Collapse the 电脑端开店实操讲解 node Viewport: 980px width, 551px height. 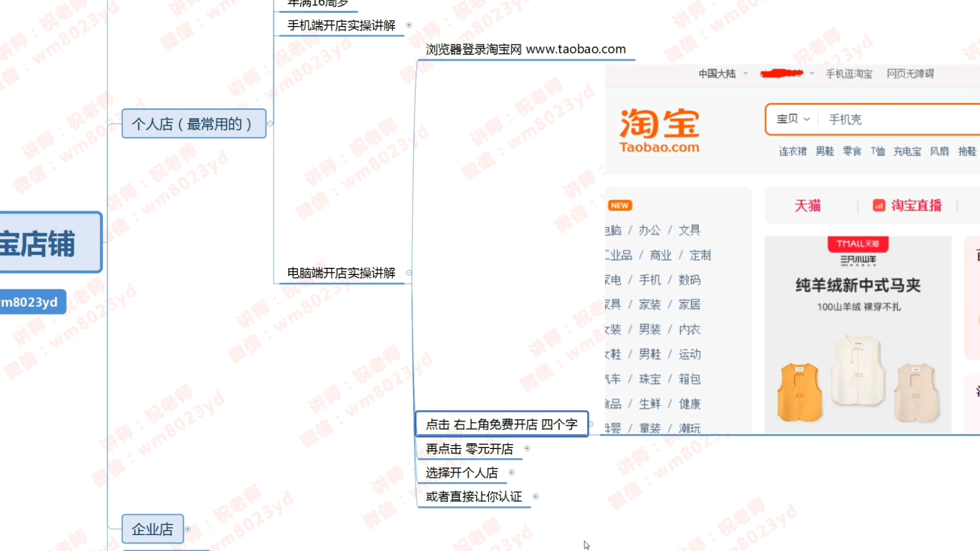point(409,273)
